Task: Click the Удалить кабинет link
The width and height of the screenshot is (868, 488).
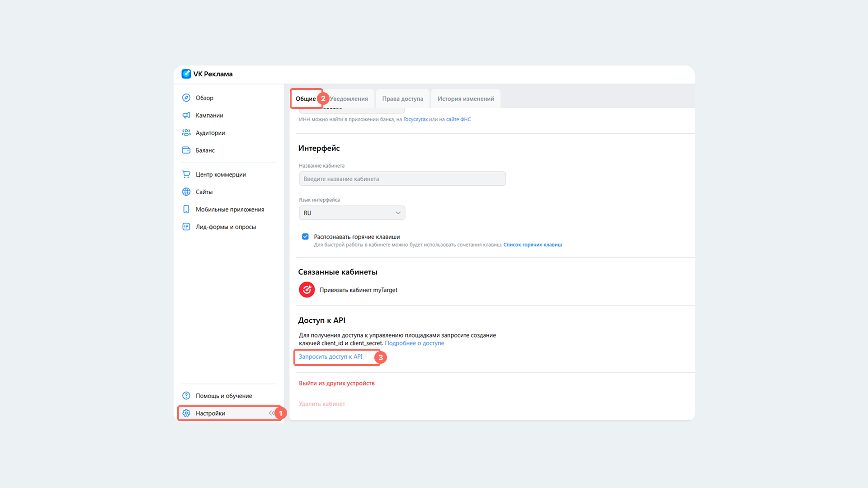Action: pos(322,404)
